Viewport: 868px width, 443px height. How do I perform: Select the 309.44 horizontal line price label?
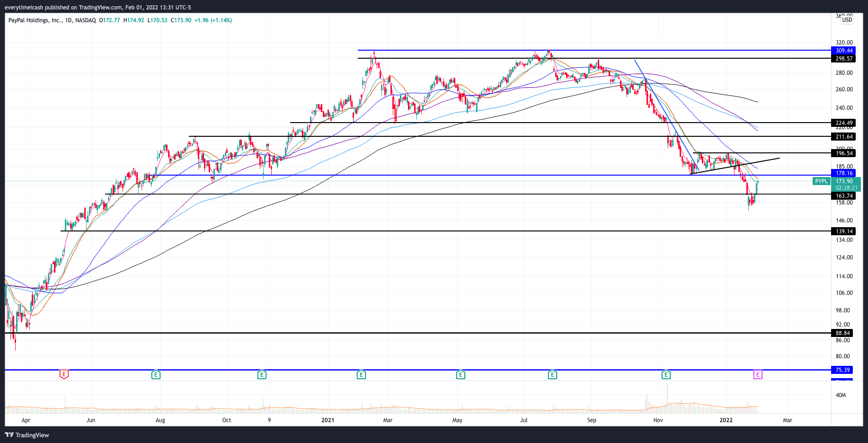(844, 51)
